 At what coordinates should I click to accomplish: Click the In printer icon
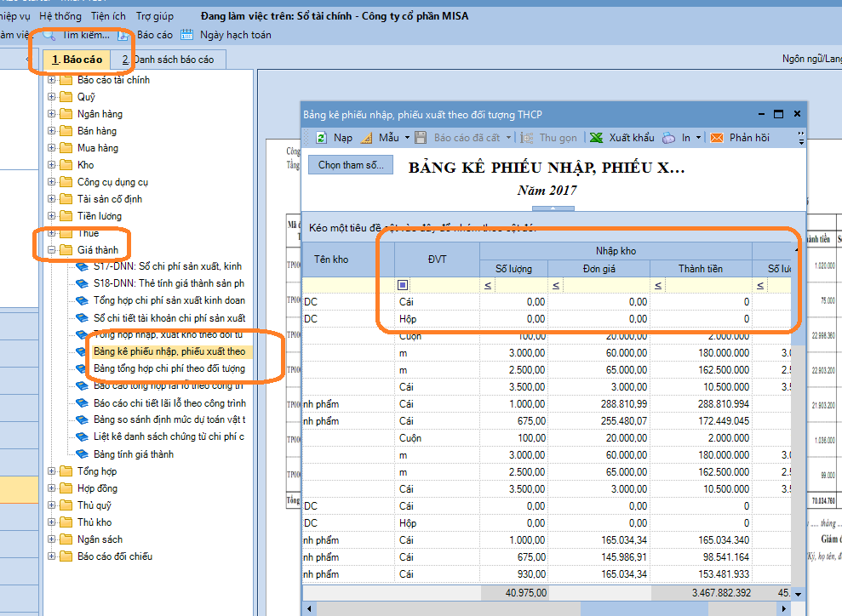coord(668,138)
